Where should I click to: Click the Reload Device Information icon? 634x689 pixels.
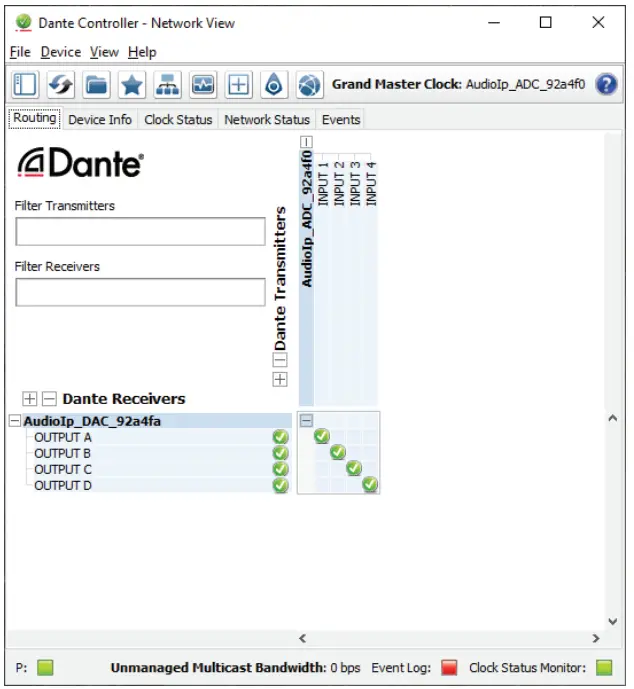click(61, 84)
